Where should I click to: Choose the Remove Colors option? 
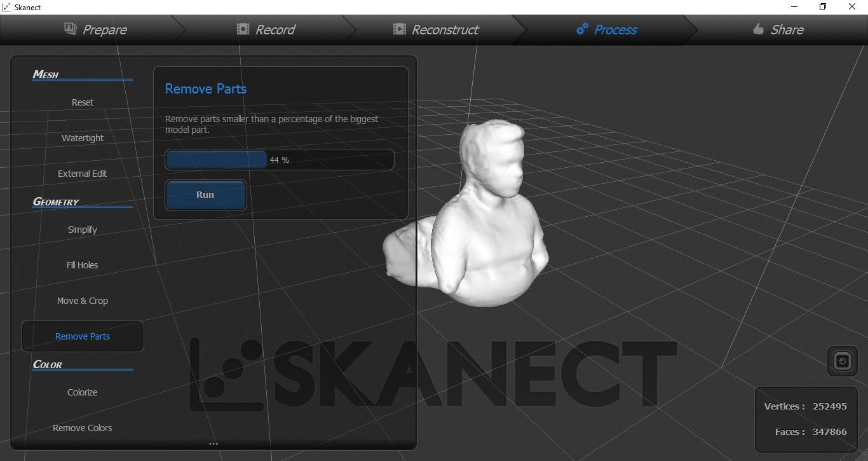pos(83,428)
